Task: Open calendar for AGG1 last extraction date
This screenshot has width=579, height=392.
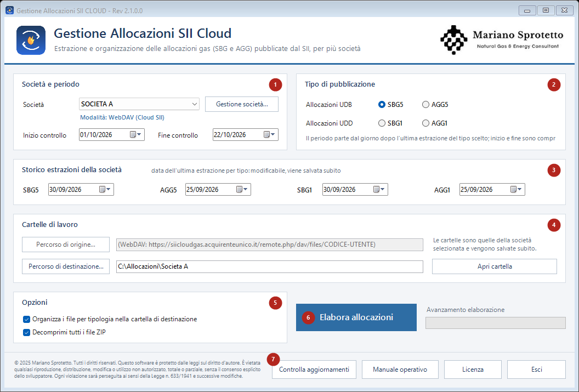Action: point(516,189)
